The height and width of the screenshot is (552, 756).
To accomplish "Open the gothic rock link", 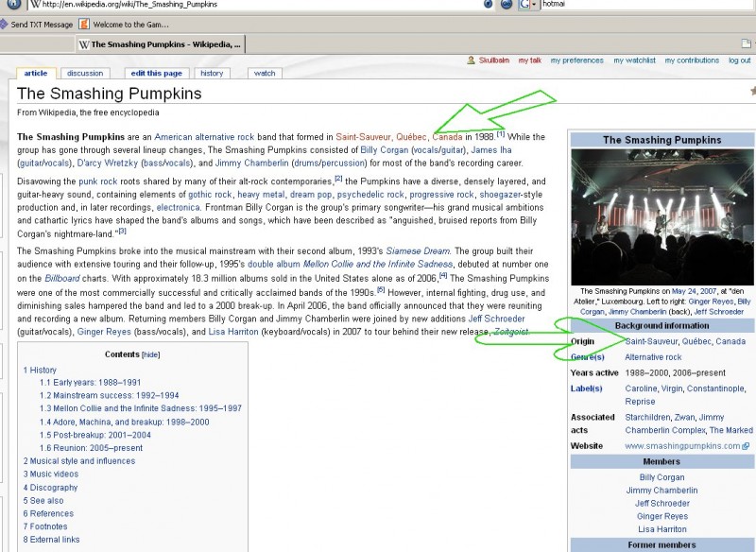I will pos(210,195).
